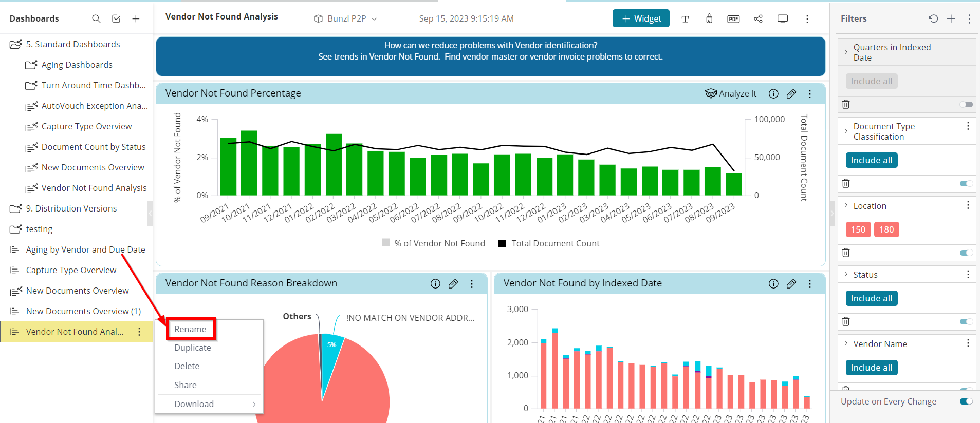Open the Bunzl P2P data source dropdown
The width and height of the screenshot is (980, 423).
[345, 18]
